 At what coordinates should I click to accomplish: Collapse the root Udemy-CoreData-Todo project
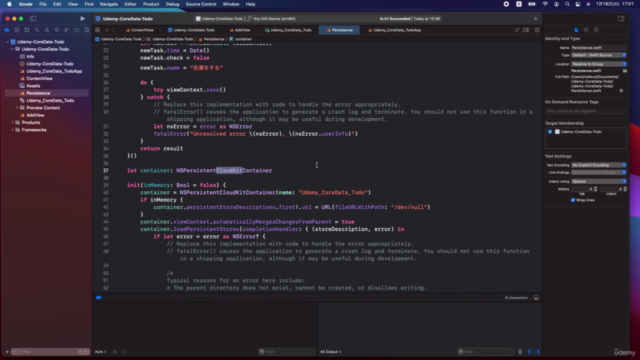pos(7,42)
